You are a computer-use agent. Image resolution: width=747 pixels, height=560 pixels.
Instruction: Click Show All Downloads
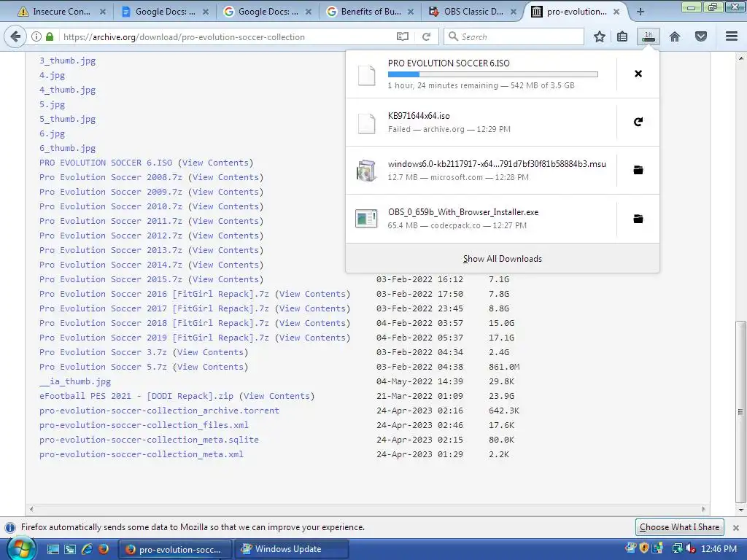click(503, 259)
